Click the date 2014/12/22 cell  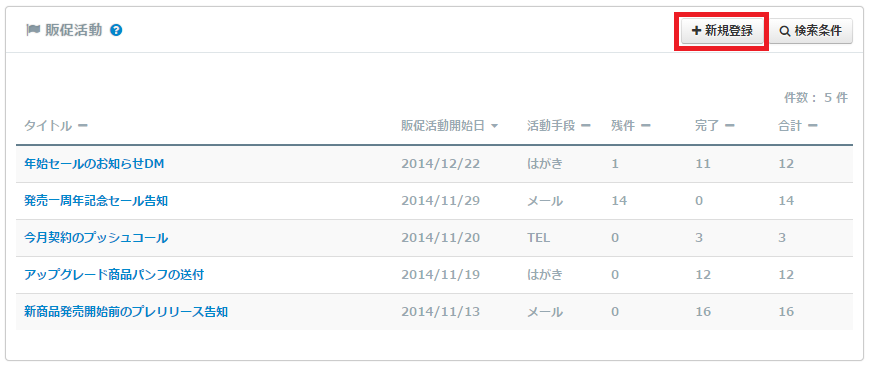point(440,164)
